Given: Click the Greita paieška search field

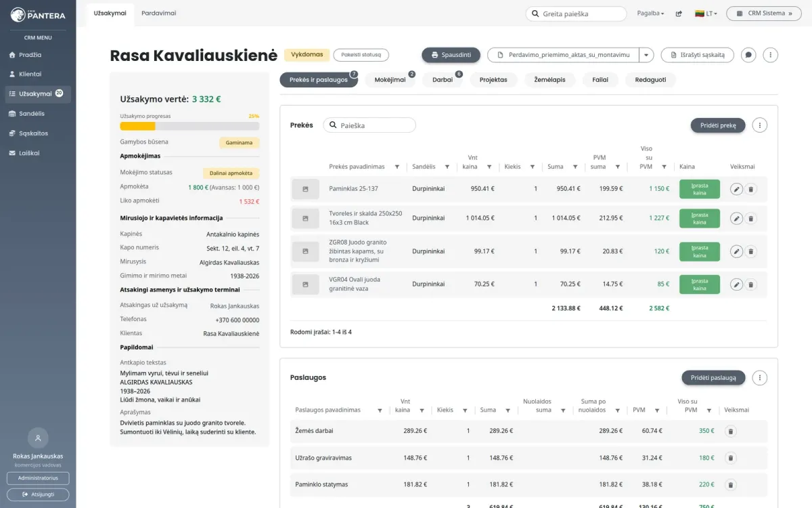Looking at the screenshot, I should pyautogui.click(x=576, y=14).
